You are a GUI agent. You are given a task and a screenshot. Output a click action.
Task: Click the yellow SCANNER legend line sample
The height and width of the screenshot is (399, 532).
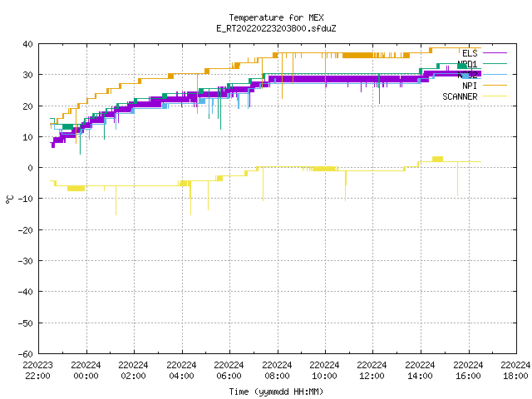click(495, 96)
